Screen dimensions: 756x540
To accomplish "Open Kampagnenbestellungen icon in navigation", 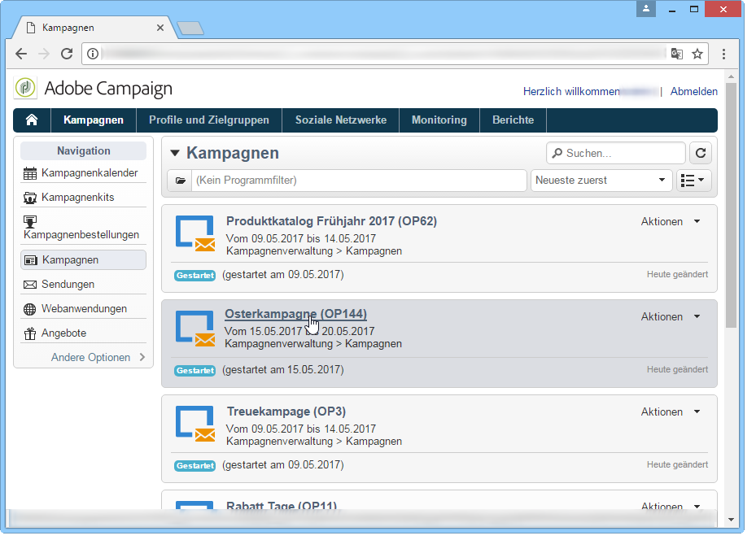I will (30, 221).
